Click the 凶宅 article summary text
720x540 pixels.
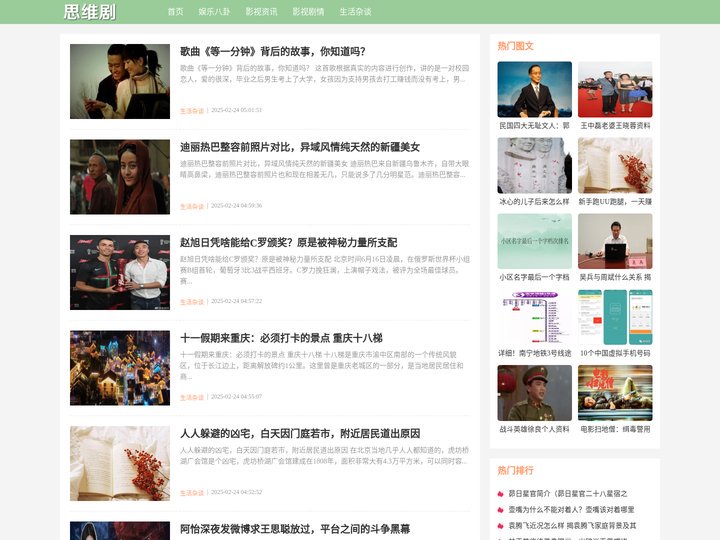(325, 456)
